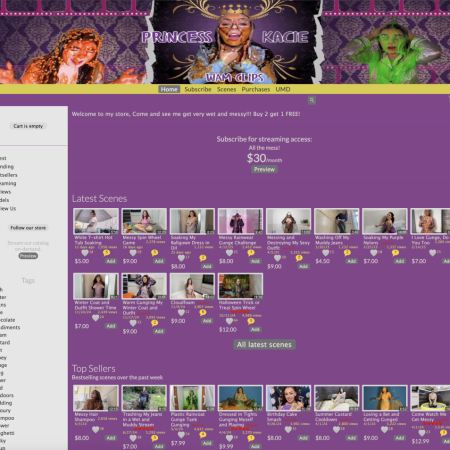
Task: Click comment bubble under Soaking My Purple Nylons
Action: (395, 253)
